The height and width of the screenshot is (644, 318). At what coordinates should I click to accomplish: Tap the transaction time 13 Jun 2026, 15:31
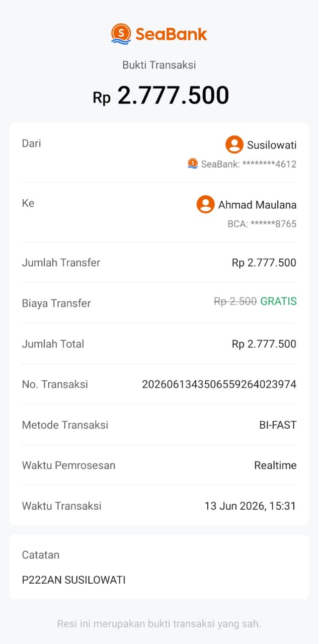click(250, 506)
